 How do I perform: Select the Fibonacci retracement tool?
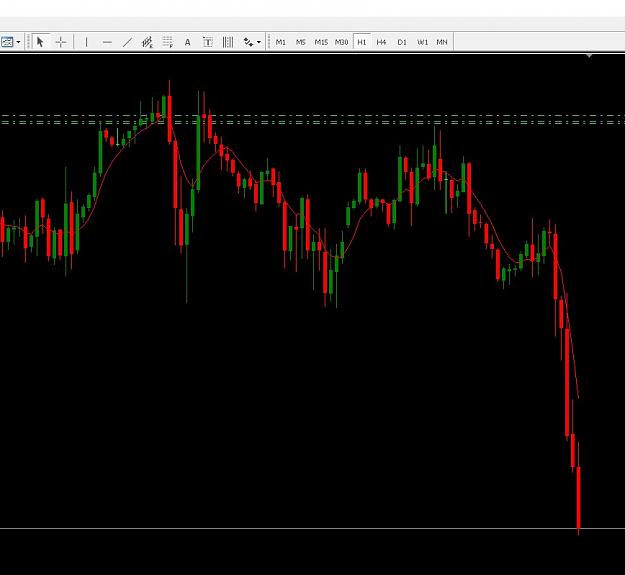168,42
